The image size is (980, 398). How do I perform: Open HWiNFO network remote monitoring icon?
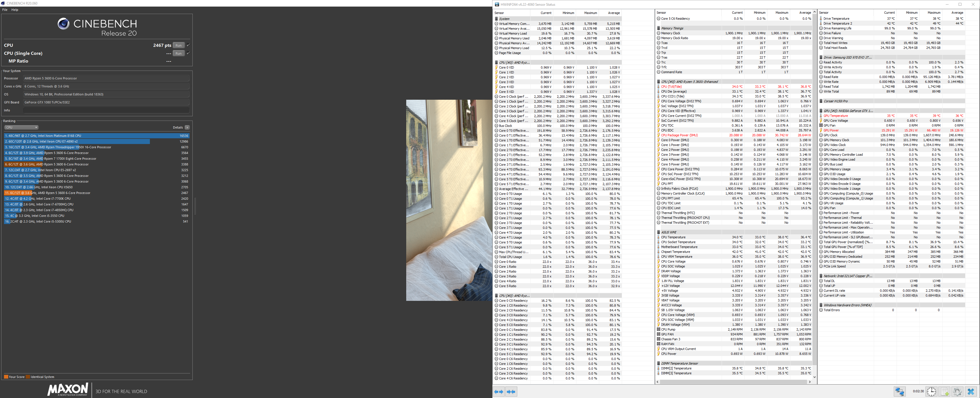pyautogui.click(x=900, y=391)
